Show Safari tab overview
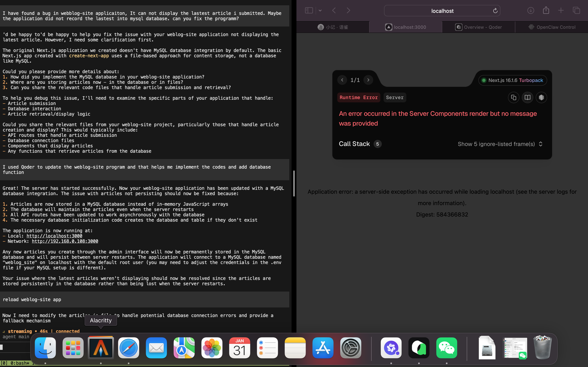The width and height of the screenshot is (588, 367). pyautogui.click(x=576, y=10)
